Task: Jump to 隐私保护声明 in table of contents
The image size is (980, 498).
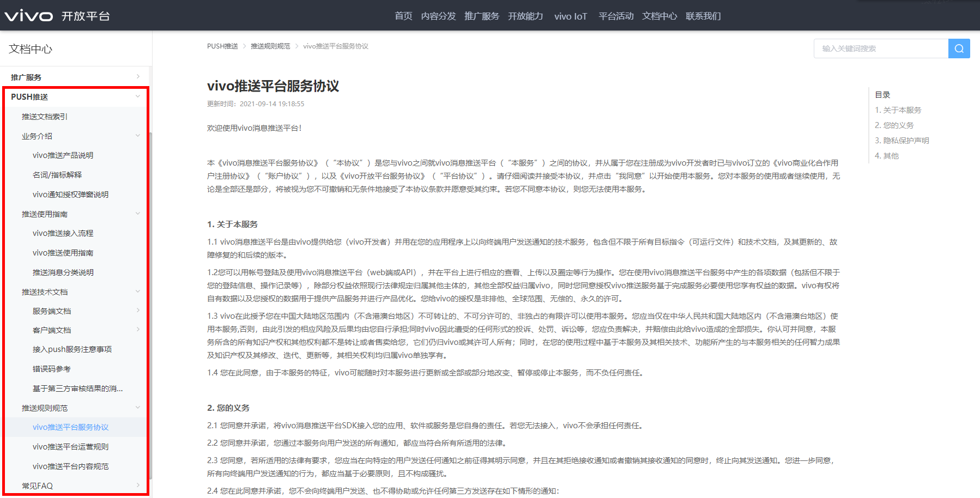Action: (x=902, y=141)
